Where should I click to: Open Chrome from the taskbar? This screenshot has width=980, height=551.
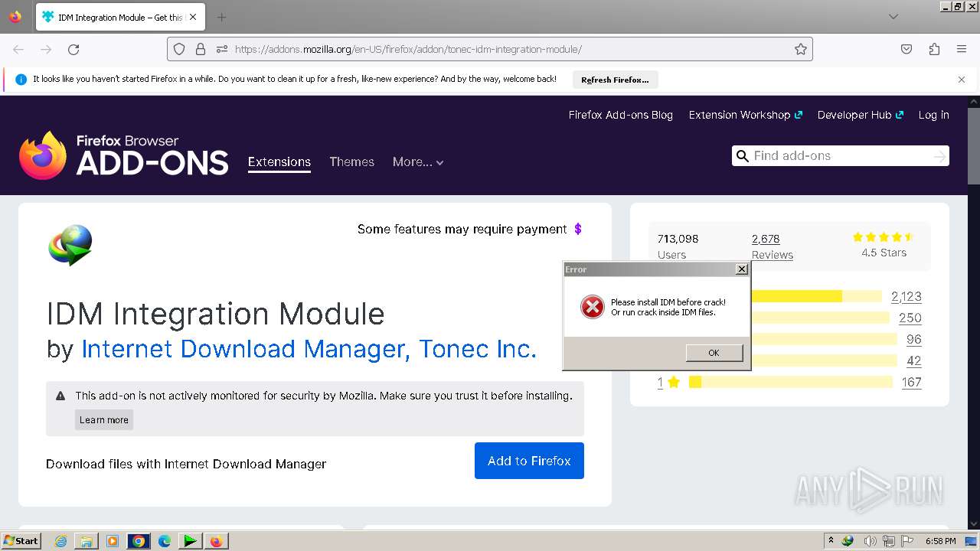tap(139, 541)
